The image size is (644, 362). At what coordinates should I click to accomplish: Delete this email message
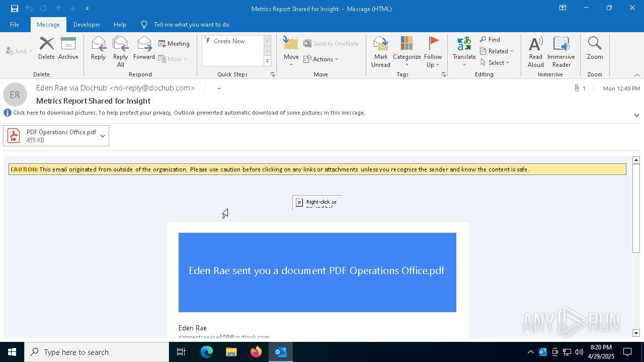tap(46, 49)
